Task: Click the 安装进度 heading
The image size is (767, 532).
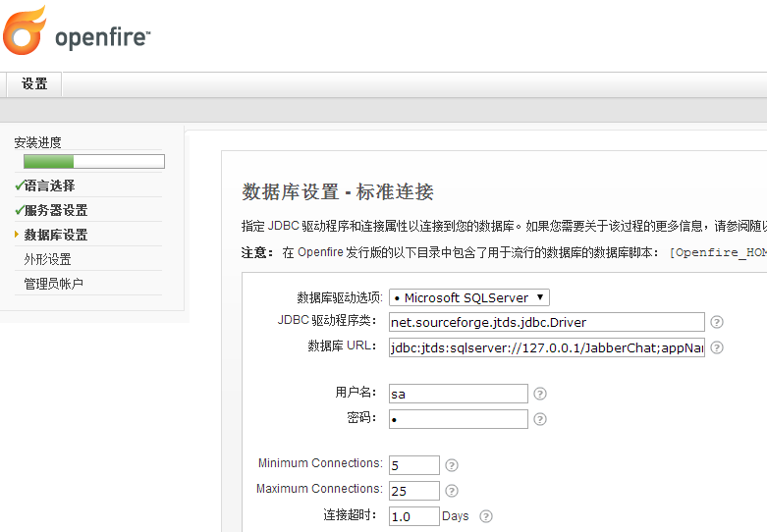Action: 37,142
